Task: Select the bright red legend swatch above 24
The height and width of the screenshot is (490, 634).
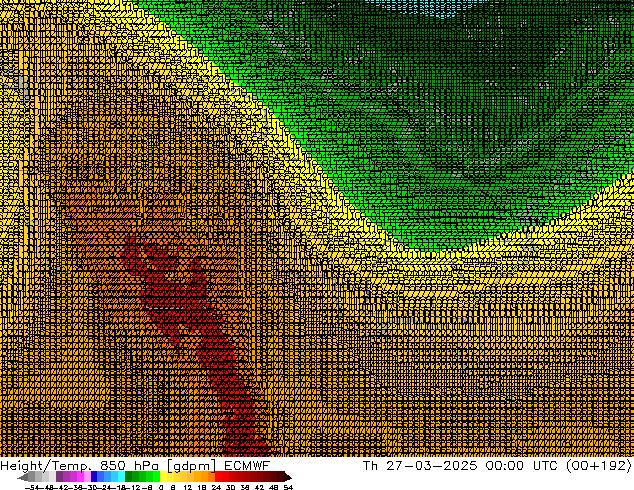Action: click(218, 476)
